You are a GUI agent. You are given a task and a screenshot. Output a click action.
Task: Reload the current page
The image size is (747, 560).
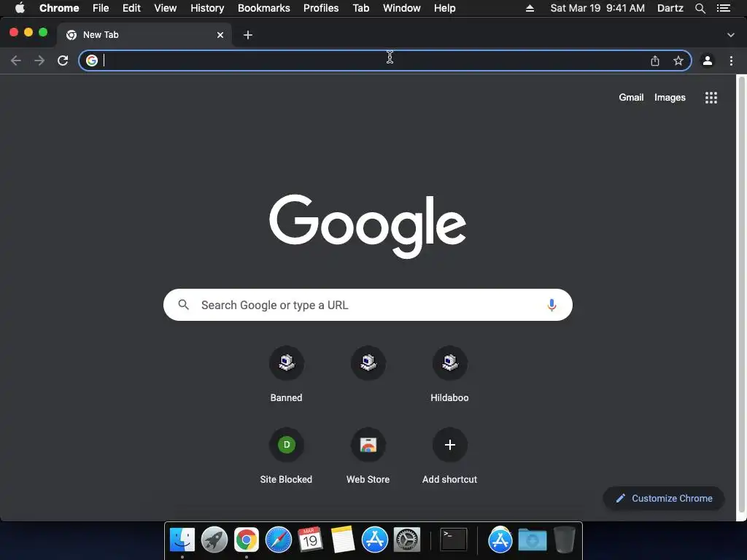point(63,61)
